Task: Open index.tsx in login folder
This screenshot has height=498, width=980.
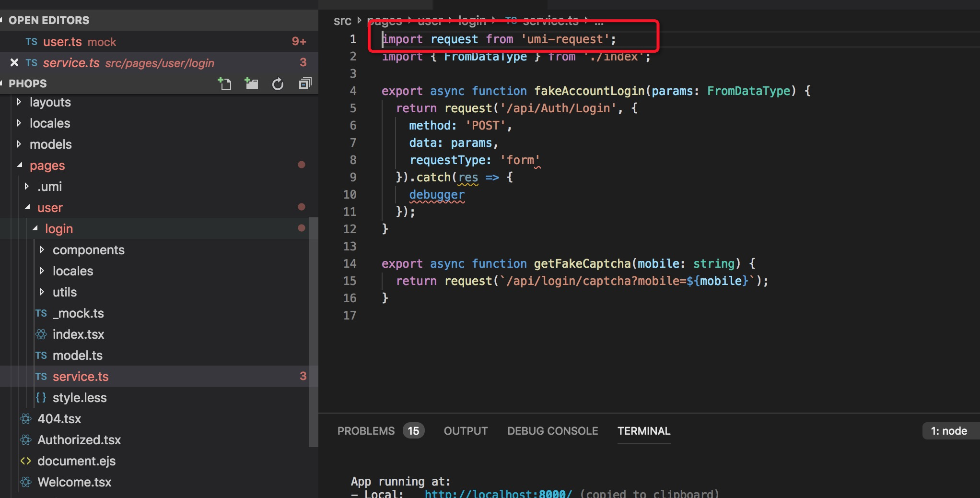Action: (x=78, y=334)
